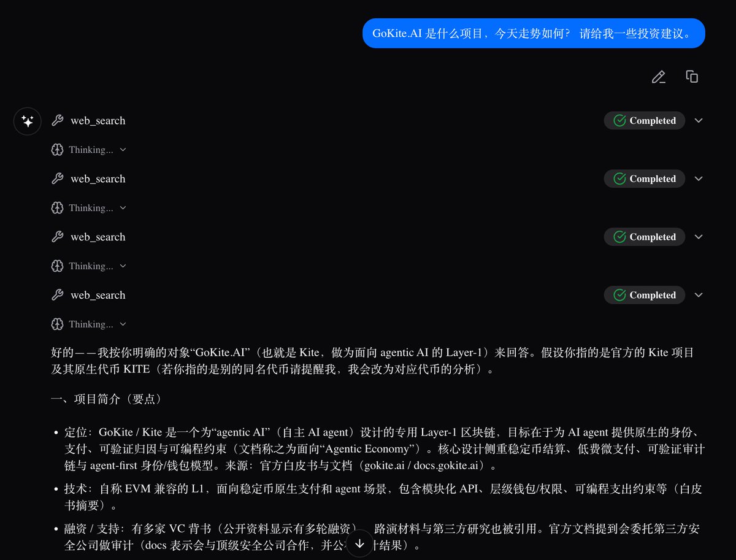
Task: Click the paragraph starting with "好的——我按你明确的对象"
Action: point(373,361)
